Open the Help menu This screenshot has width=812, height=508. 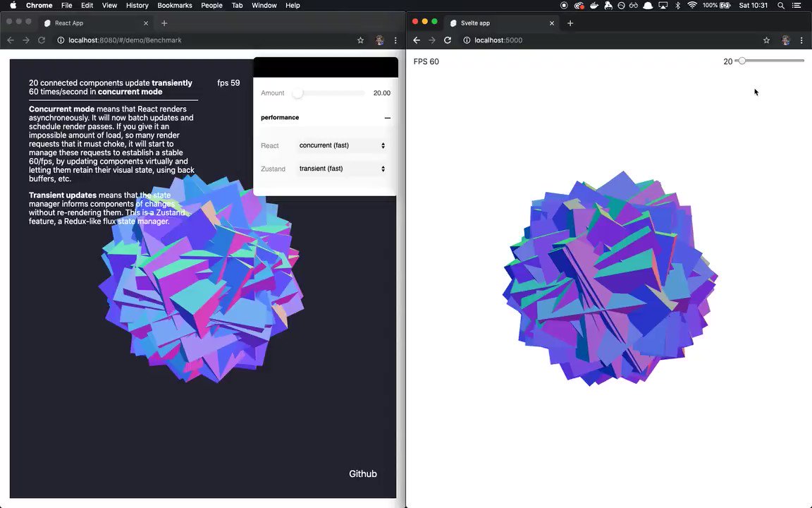pyautogui.click(x=293, y=5)
